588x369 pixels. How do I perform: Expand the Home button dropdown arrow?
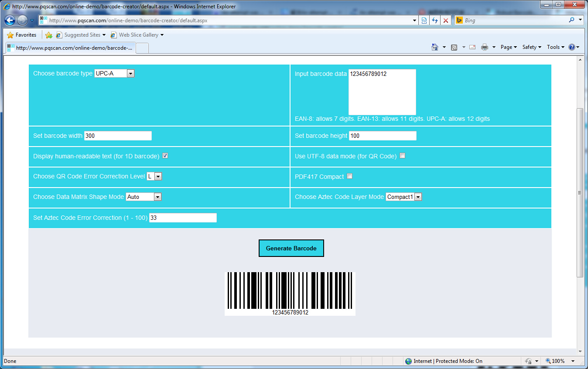(x=444, y=47)
